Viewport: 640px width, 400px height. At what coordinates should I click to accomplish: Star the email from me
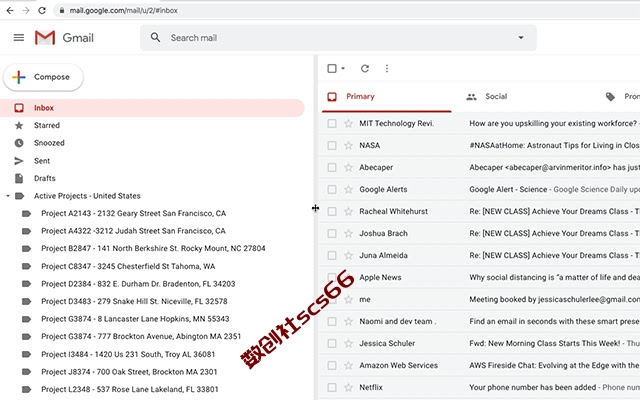(x=348, y=300)
